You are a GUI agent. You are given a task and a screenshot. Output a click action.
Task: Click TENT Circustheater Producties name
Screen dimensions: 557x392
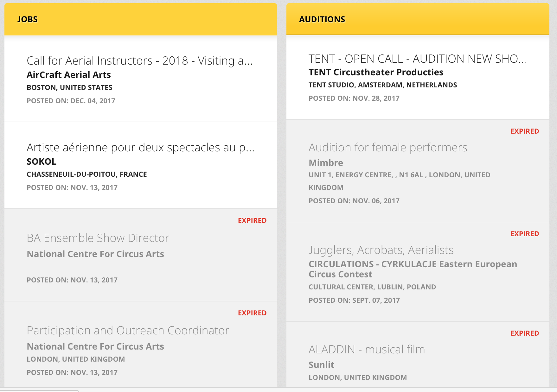pos(376,72)
